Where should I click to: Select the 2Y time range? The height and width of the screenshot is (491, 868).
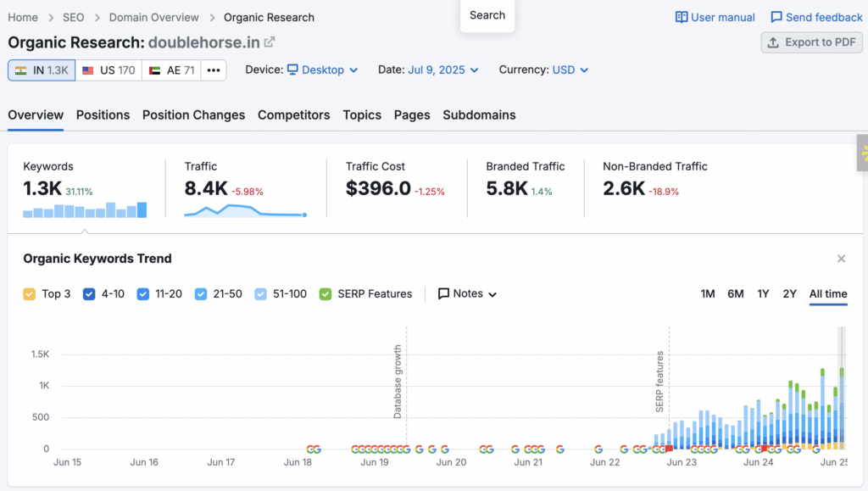click(789, 293)
